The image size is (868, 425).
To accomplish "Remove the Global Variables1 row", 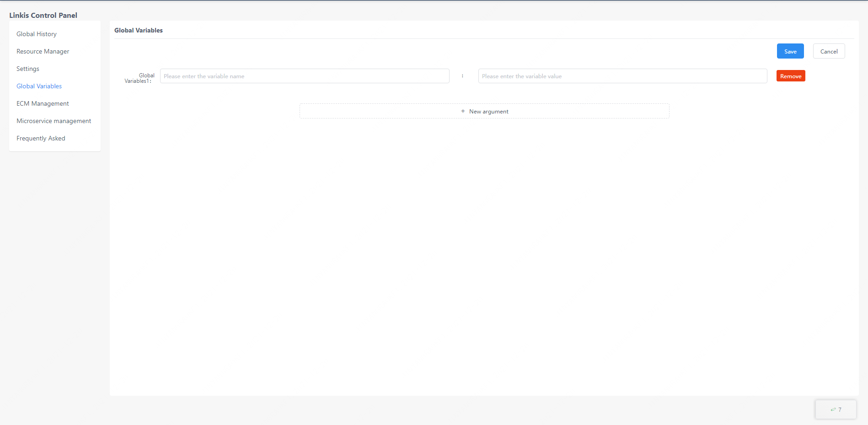I will point(790,76).
